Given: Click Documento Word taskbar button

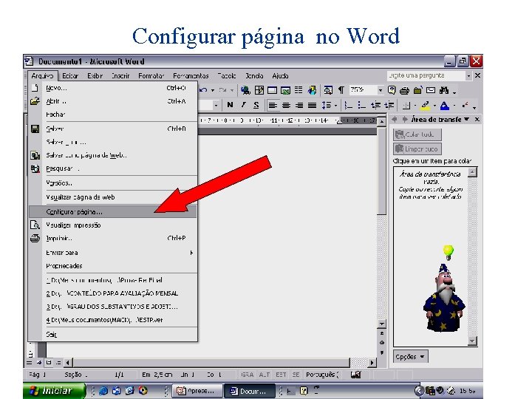Looking at the screenshot, I should [x=250, y=391].
